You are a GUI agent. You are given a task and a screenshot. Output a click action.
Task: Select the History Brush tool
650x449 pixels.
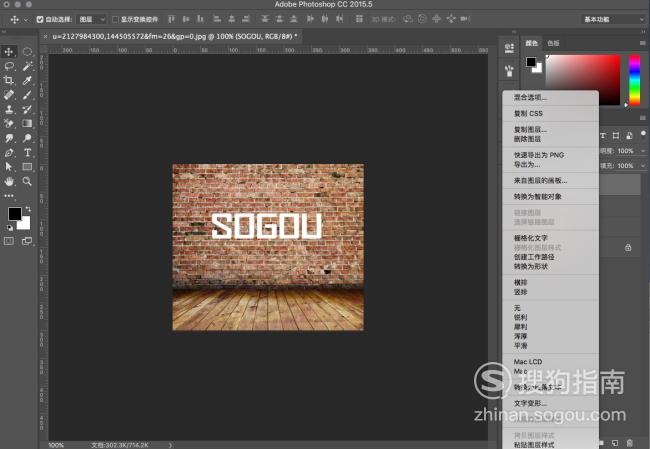(x=27, y=109)
